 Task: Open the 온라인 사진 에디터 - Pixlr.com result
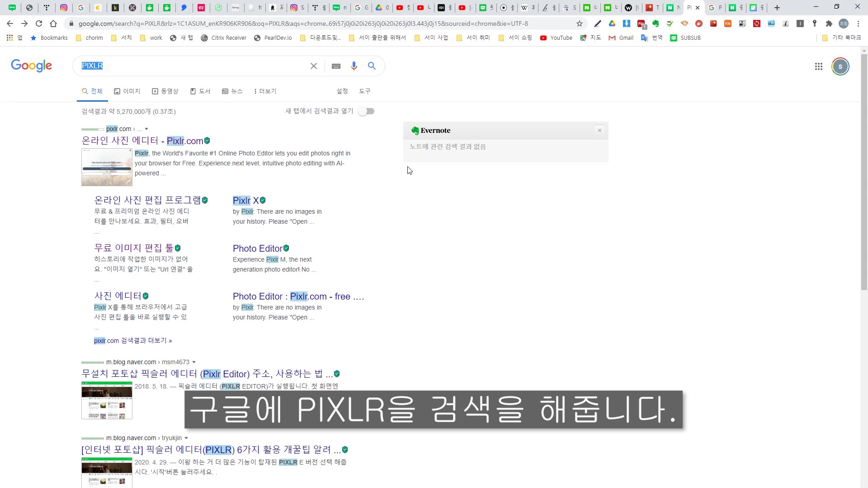142,141
